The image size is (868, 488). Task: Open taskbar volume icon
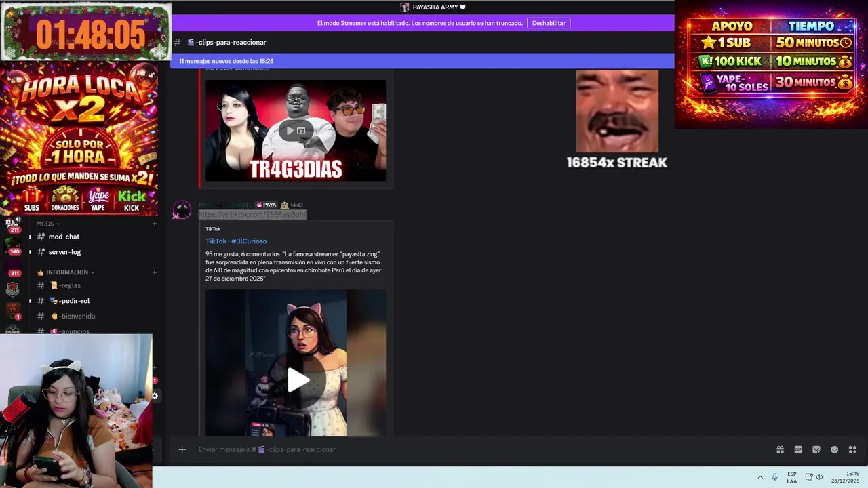coord(819,477)
